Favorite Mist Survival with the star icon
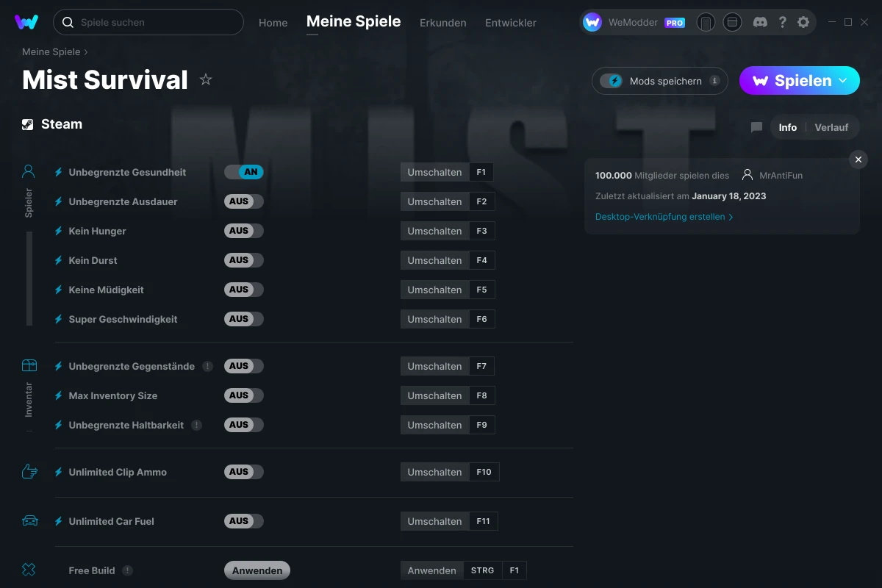This screenshot has width=882, height=588. click(206, 79)
